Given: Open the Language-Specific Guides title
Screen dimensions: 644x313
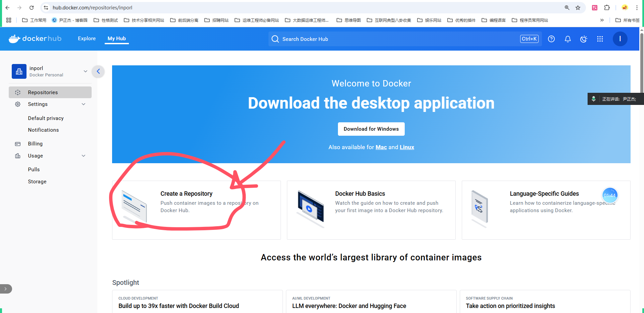Looking at the screenshot, I should click(544, 194).
